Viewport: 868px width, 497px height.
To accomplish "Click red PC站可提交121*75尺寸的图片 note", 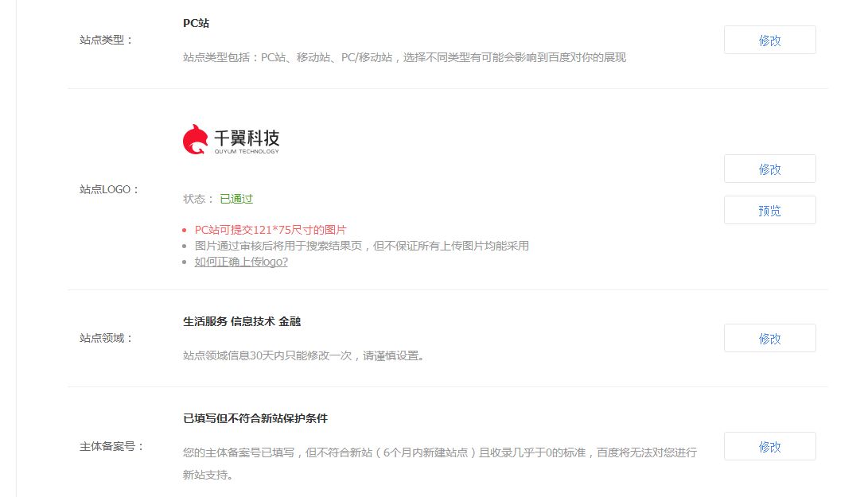I will tap(271, 230).
